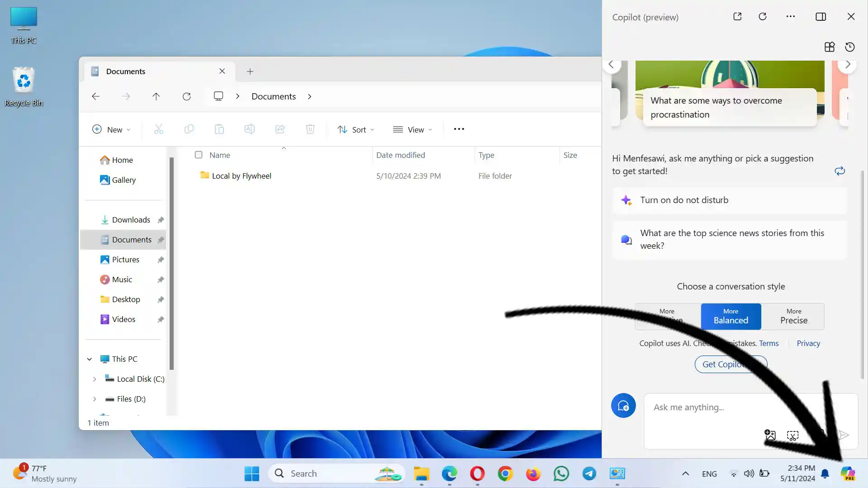Refresh the Documents folder view
868x488 pixels.
(x=186, y=96)
